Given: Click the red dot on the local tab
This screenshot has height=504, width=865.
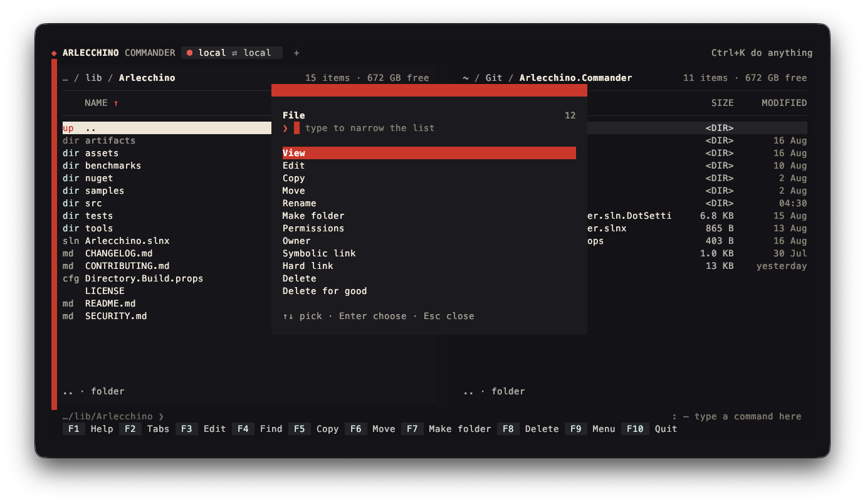Looking at the screenshot, I should point(189,53).
